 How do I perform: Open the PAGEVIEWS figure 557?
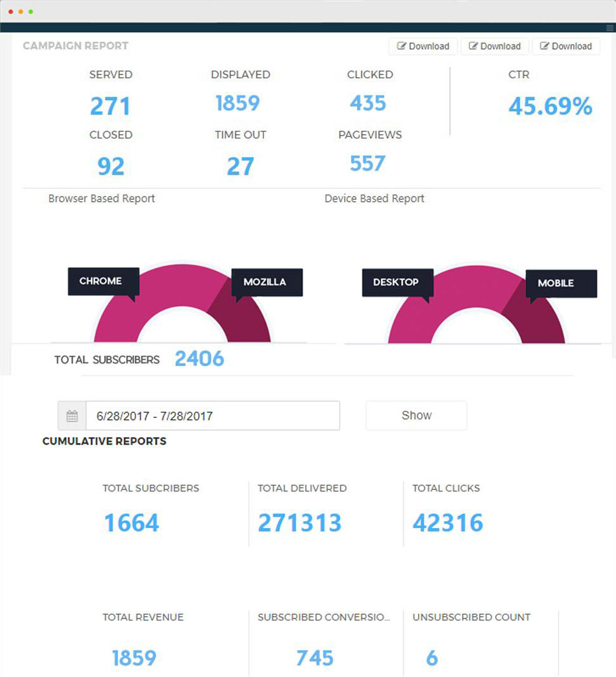tap(368, 164)
